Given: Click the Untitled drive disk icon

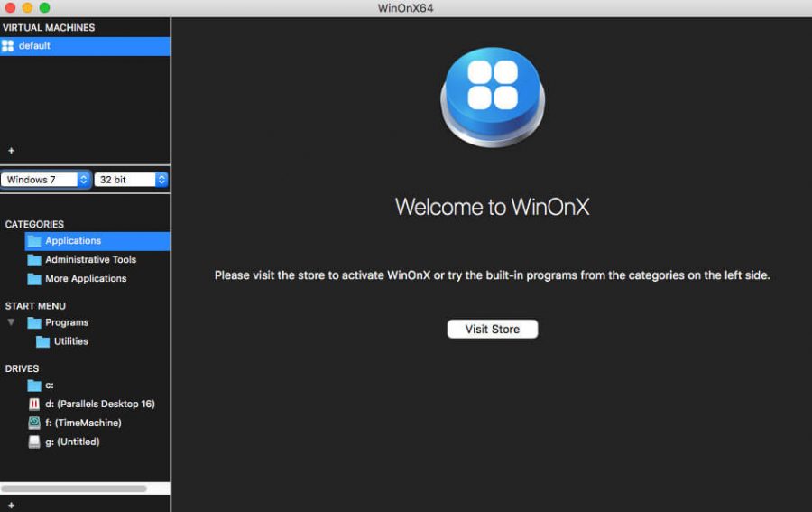Looking at the screenshot, I should (34, 442).
